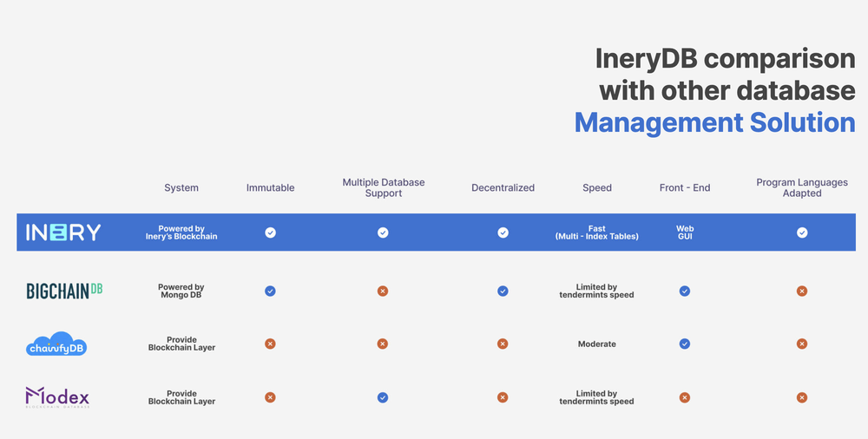
Task: Click chainifyDB's Multiple Database Support cross
Action: (x=383, y=344)
